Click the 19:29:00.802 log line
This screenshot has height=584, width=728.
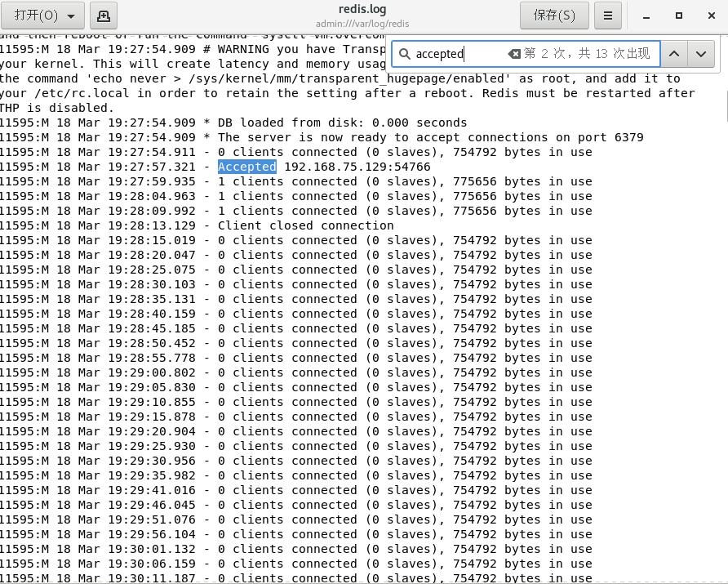coord(296,373)
